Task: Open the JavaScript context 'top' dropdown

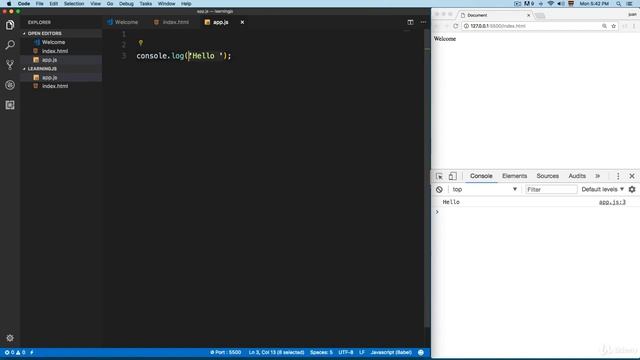Action: tap(484, 189)
